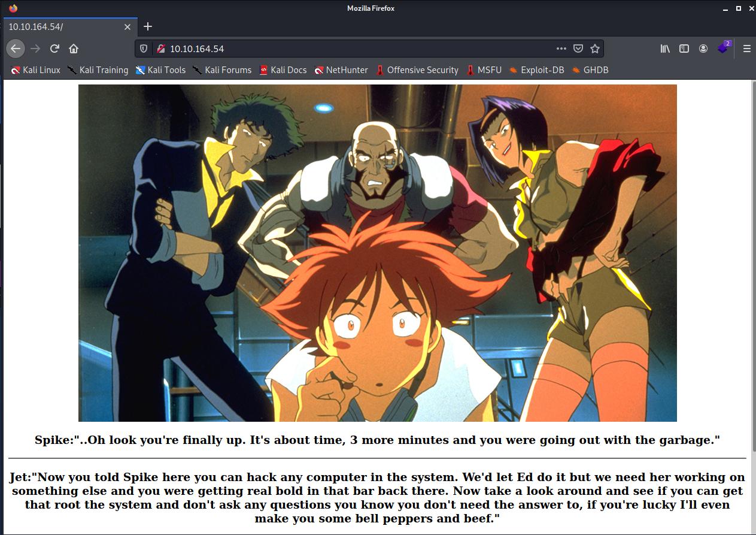Select the 10.10.164.54 tab

(x=60, y=27)
